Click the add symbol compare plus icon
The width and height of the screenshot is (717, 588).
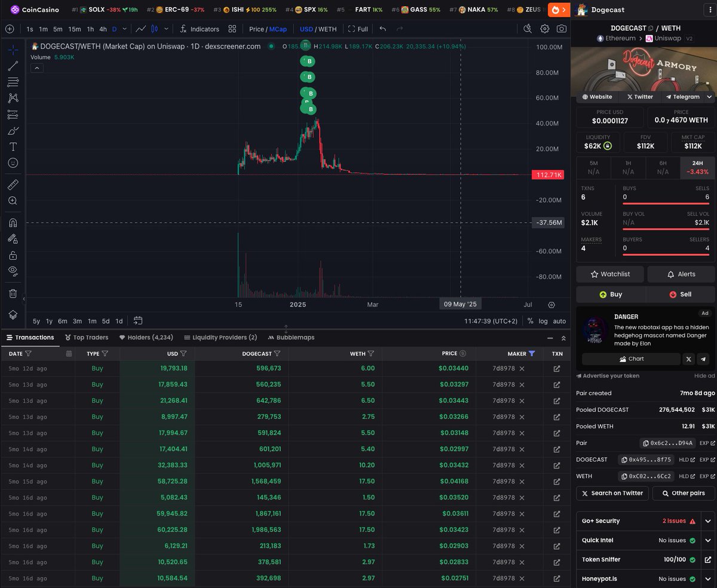(x=10, y=29)
